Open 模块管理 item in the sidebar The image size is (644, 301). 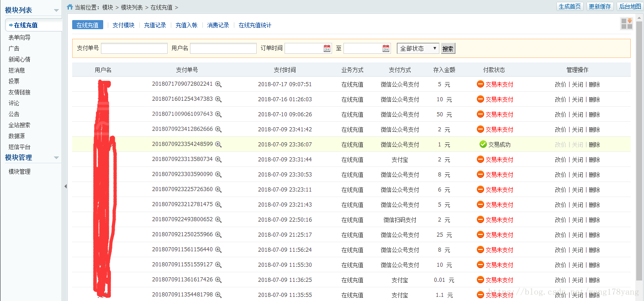pyautogui.click(x=20, y=171)
